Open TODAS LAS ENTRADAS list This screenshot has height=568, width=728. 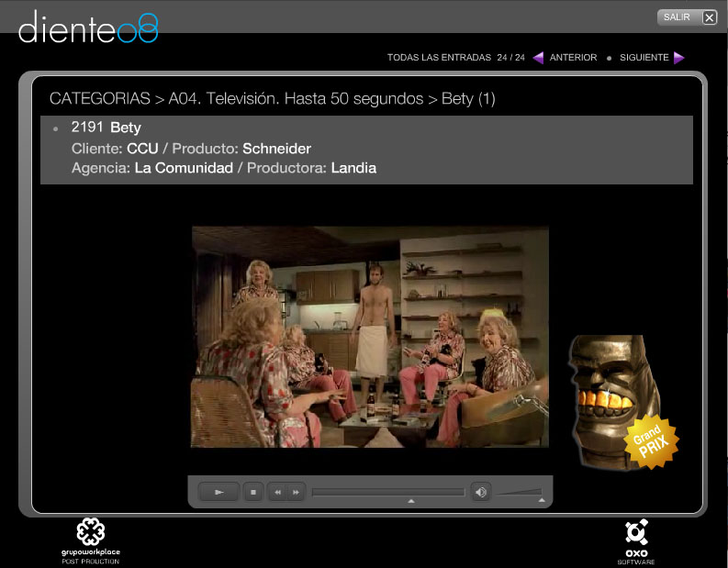point(439,58)
